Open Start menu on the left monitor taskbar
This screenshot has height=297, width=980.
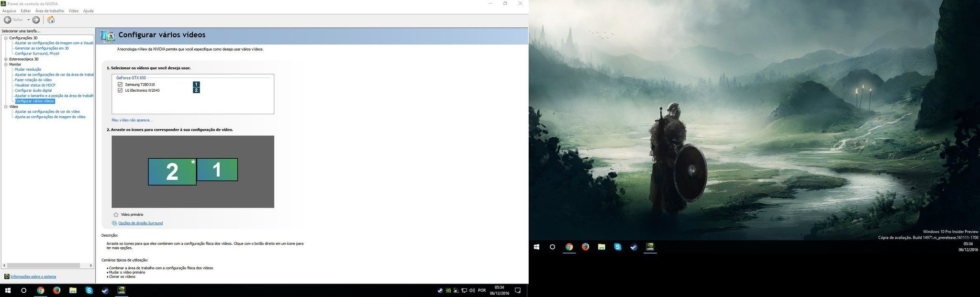point(8,290)
